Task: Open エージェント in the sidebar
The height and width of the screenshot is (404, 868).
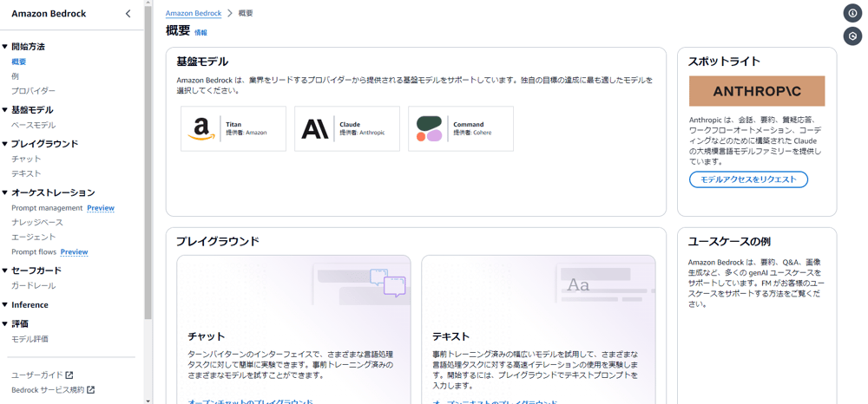Action: [x=33, y=237]
